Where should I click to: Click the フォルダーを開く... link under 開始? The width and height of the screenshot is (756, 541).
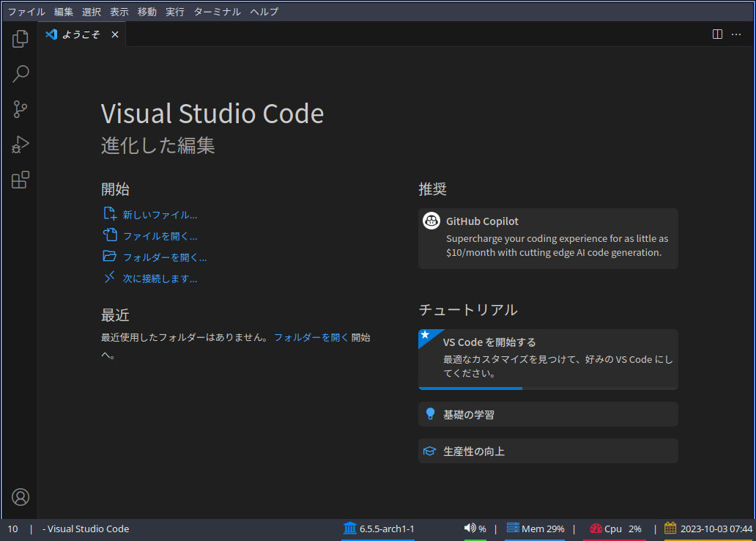pyautogui.click(x=164, y=257)
